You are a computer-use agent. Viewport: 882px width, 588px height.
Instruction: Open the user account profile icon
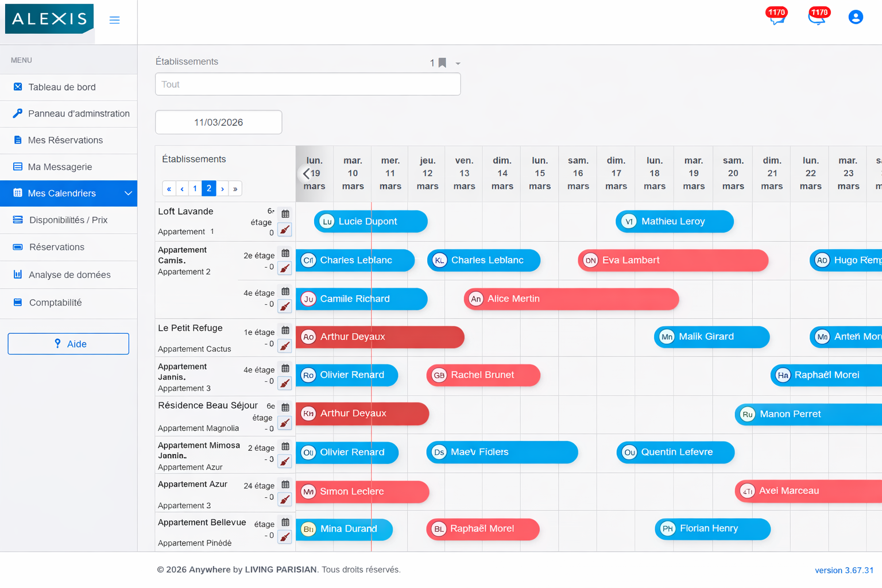click(856, 17)
